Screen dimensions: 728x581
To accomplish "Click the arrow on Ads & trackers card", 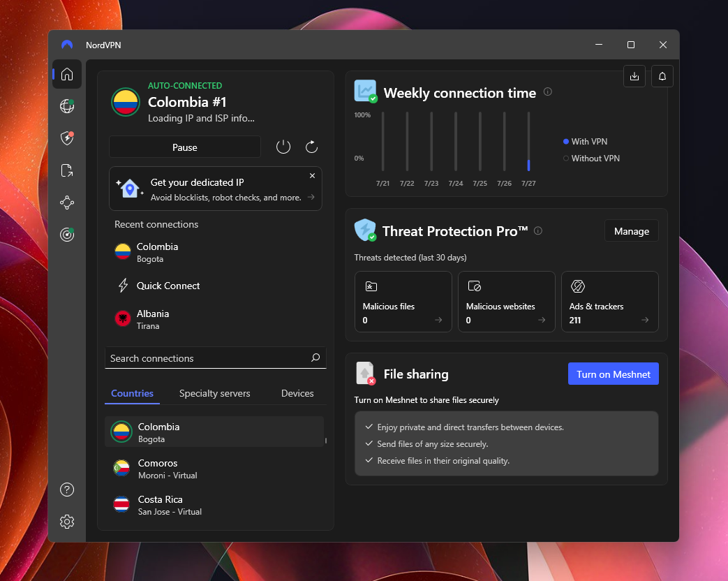I will pyautogui.click(x=645, y=320).
